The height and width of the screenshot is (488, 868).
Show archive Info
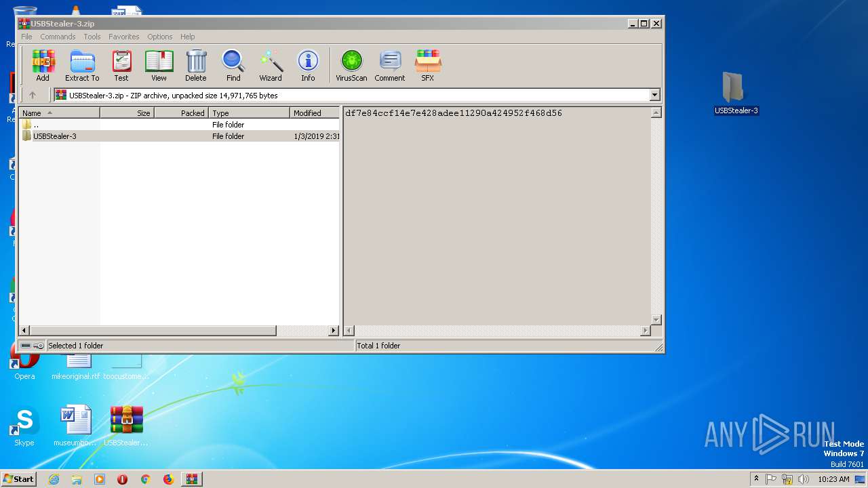tap(308, 66)
